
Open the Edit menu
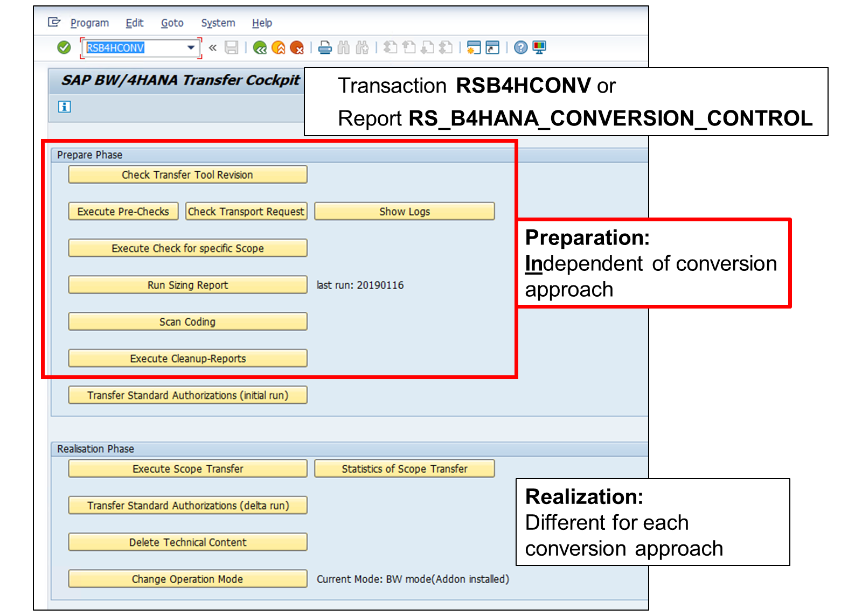(135, 23)
